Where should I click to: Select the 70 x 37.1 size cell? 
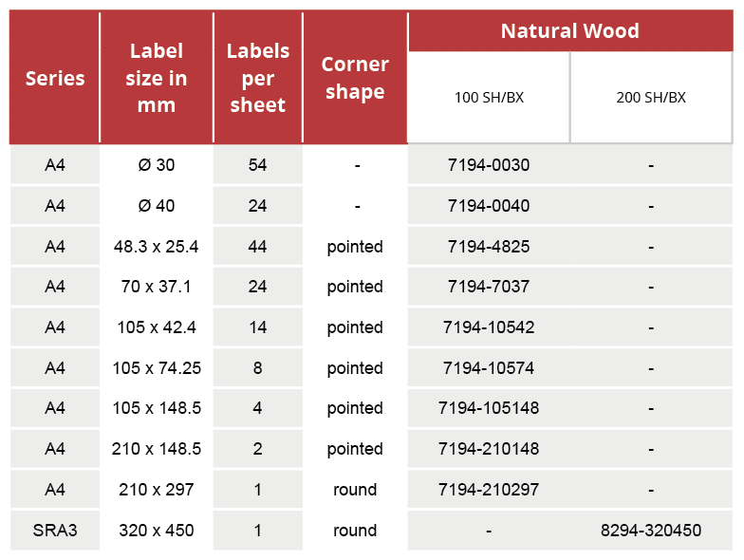[x=156, y=287]
